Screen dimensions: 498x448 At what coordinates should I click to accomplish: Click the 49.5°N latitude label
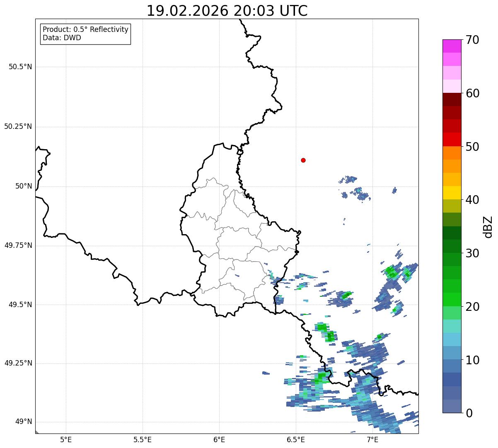(20, 305)
